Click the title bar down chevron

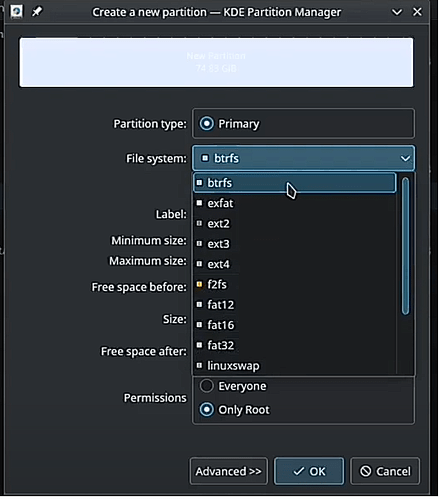[397, 12]
